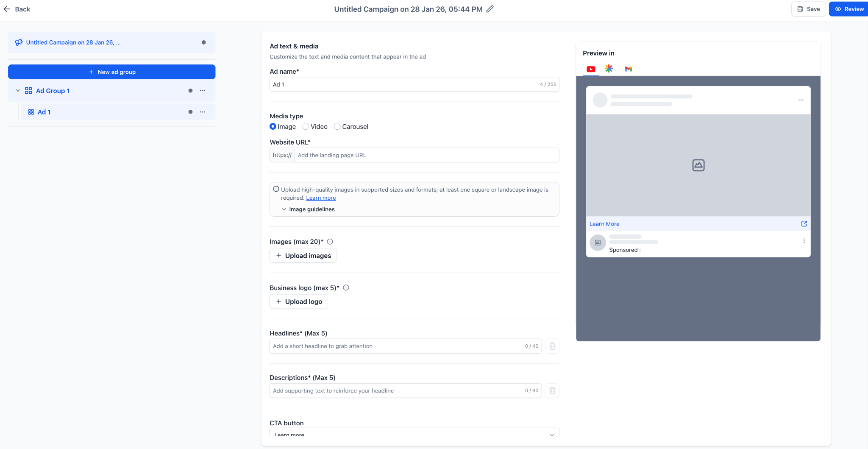The width and height of the screenshot is (868, 449).
Task: Click Upload logo button
Action: pyautogui.click(x=299, y=301)
